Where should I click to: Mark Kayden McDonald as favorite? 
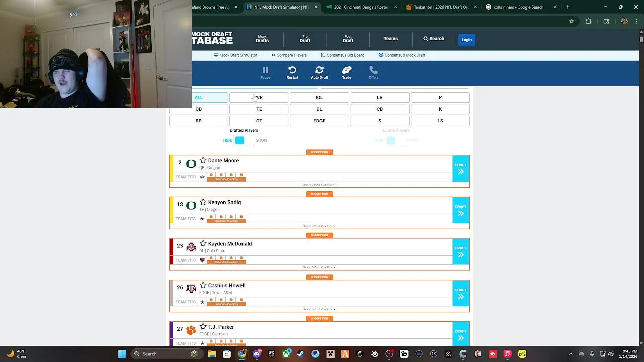coord(203,243)
